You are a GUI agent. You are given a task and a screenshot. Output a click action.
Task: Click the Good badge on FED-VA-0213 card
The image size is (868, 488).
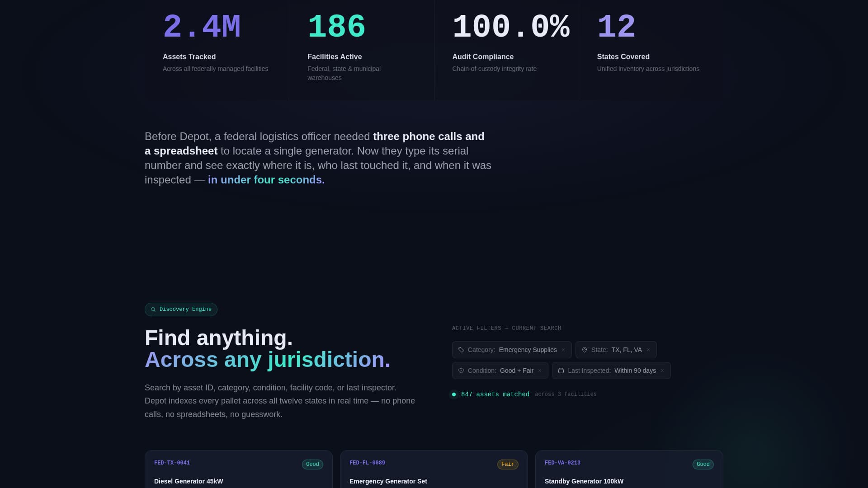[x=703, y=465]
